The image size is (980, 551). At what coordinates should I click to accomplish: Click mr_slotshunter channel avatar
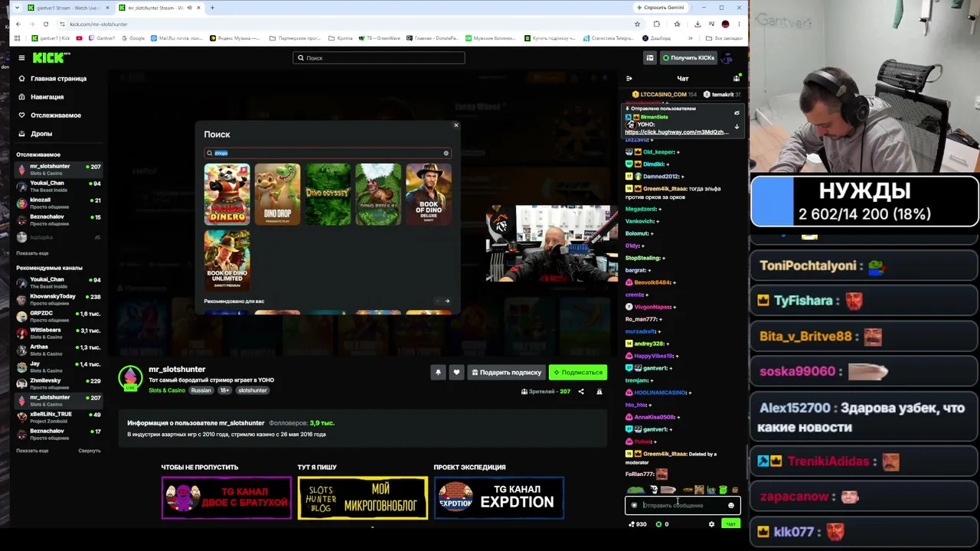point(130,379)
